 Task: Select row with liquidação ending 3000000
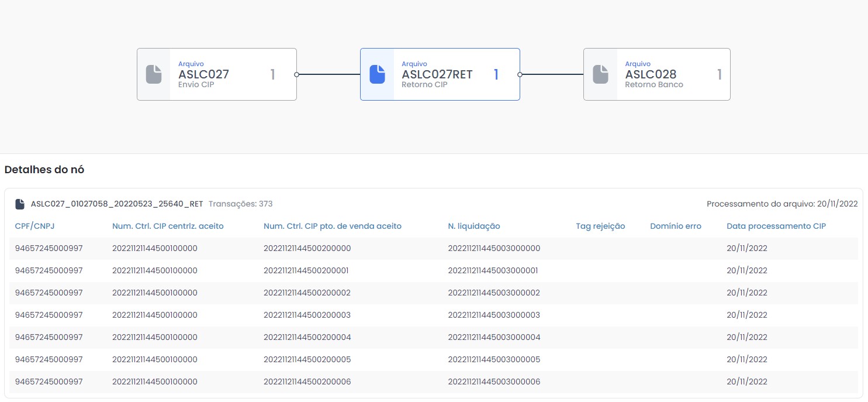(x=493, y=248)
